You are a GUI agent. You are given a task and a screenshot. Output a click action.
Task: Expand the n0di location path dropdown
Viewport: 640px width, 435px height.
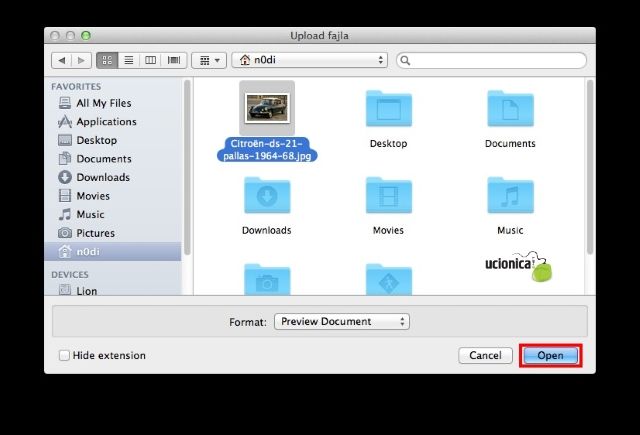click(x=310, y=60)
